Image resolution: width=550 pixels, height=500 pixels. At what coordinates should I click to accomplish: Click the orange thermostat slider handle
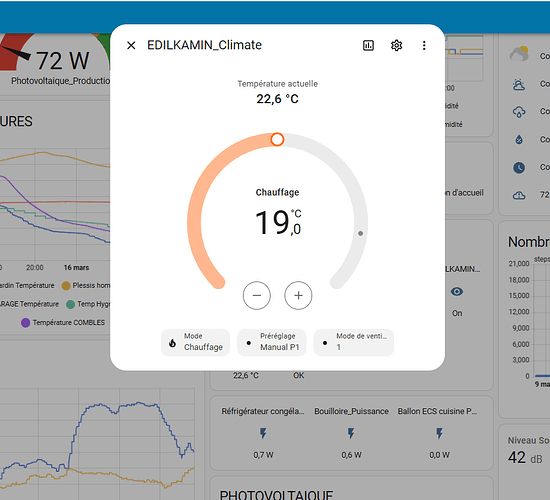(277, 139)
